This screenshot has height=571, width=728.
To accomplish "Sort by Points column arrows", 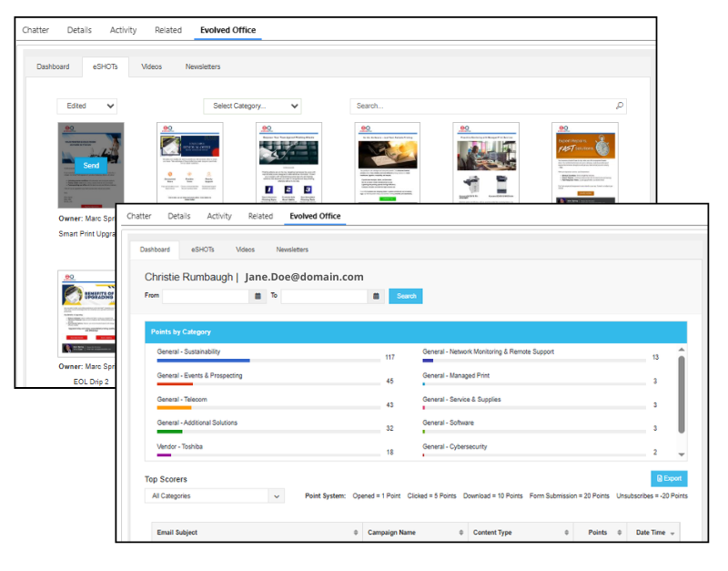I will tap(620, 533).
